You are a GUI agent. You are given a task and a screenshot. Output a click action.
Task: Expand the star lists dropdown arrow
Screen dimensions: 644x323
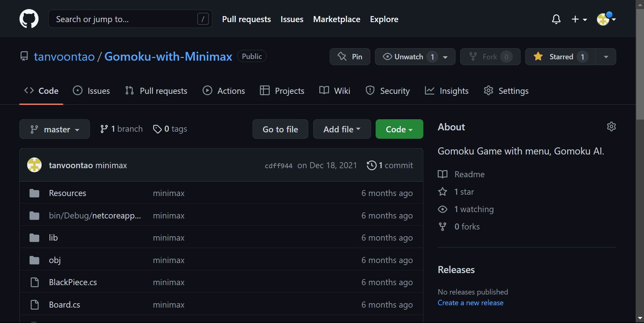click(x=606, y=57)
